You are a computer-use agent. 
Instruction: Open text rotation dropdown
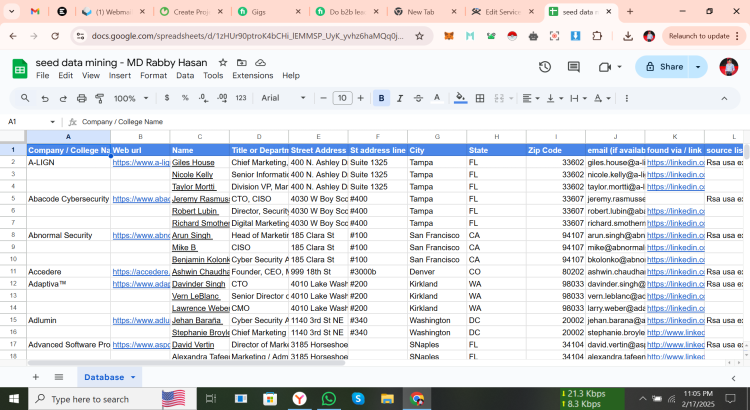click(x=602, y=98)
